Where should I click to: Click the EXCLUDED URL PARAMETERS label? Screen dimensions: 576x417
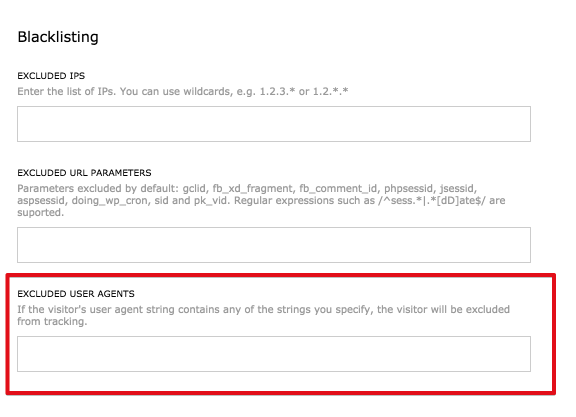coord(84,173)
